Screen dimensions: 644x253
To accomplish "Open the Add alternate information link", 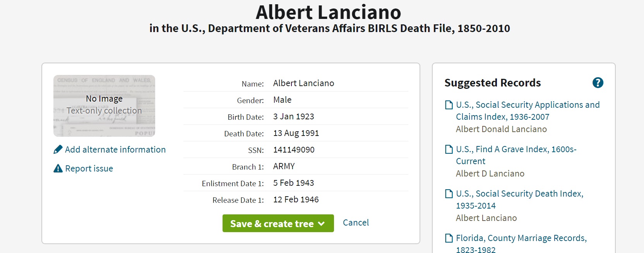I will 115,149.
